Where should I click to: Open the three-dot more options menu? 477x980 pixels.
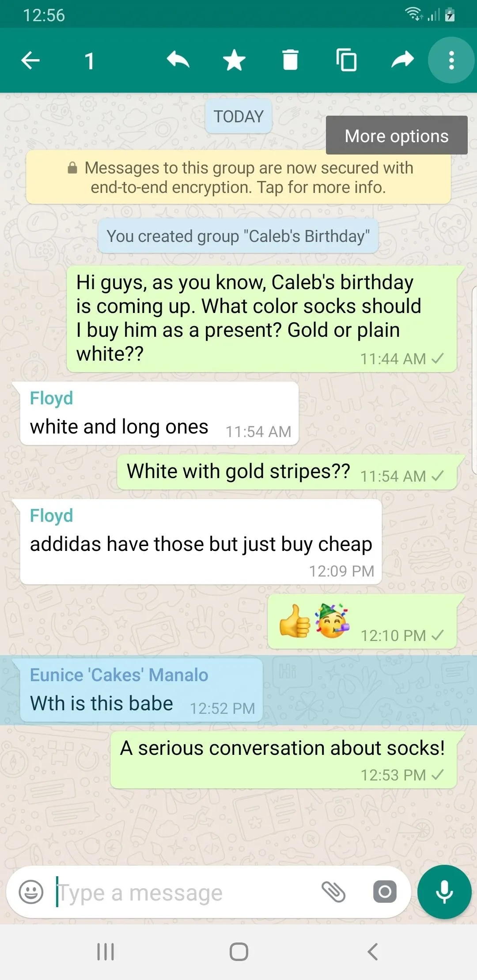tap(451, 60)
